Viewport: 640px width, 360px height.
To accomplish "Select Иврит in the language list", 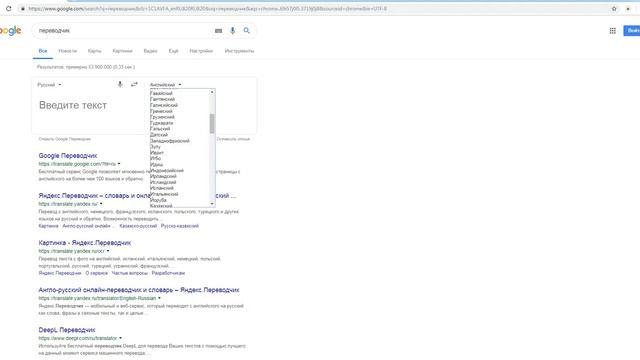I will (x=157, y=153).
